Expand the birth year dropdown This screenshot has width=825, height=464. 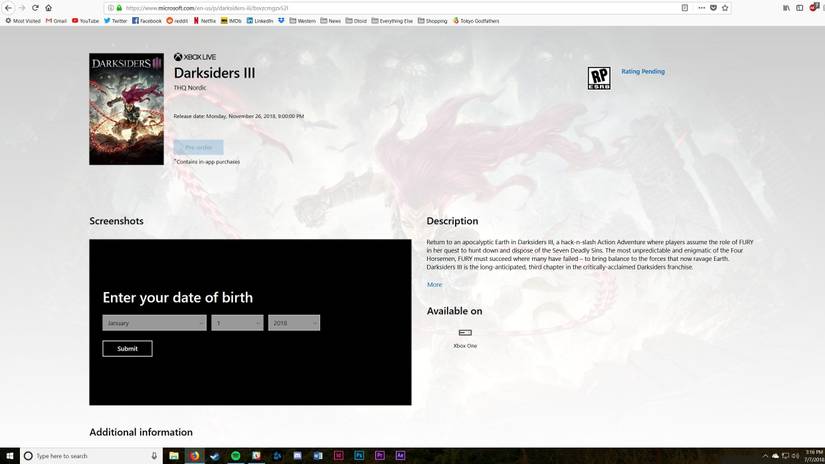point(293,323)
